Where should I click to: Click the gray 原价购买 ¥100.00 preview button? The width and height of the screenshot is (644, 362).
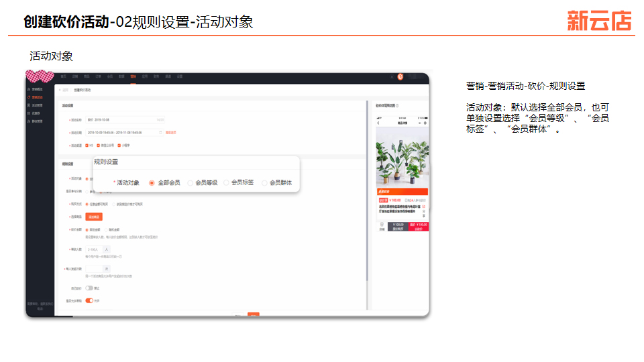(398, 227)
